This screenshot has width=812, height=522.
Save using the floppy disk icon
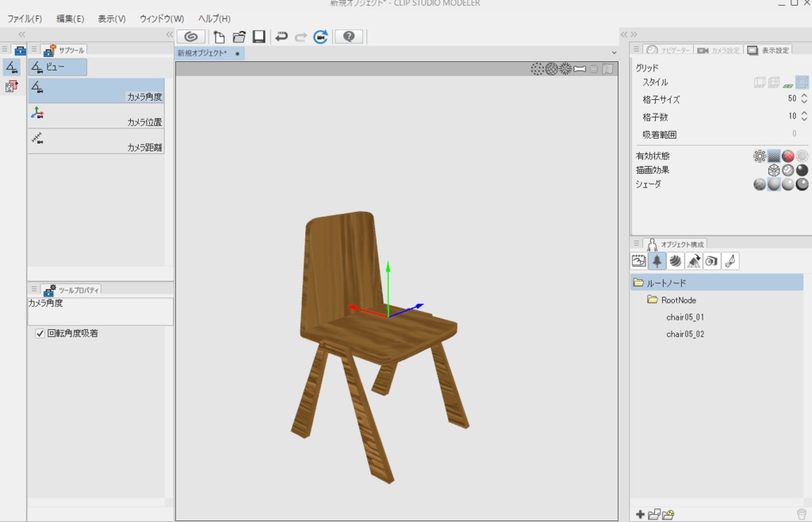click(x=259, y=36)
